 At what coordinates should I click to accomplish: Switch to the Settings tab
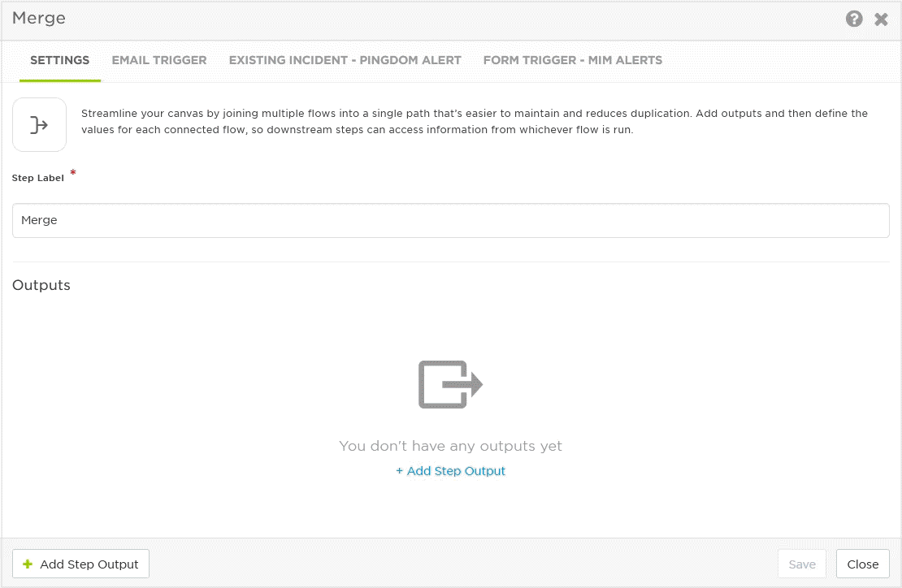60,60
